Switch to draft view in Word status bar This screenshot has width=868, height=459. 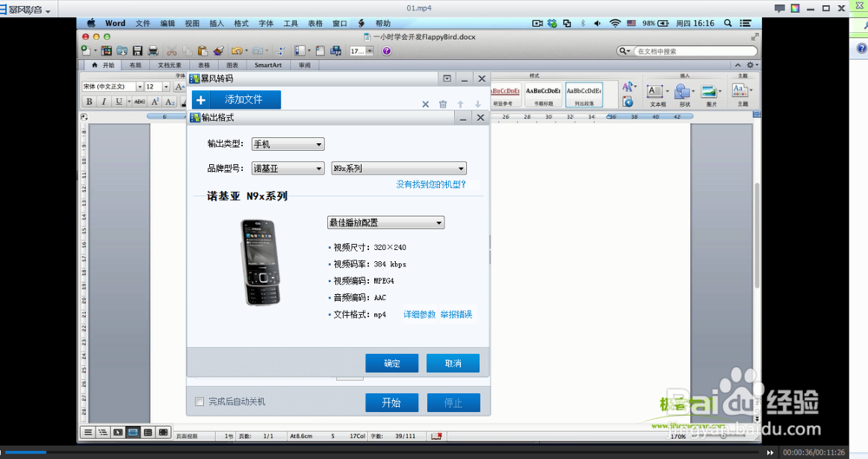point(88,432)
